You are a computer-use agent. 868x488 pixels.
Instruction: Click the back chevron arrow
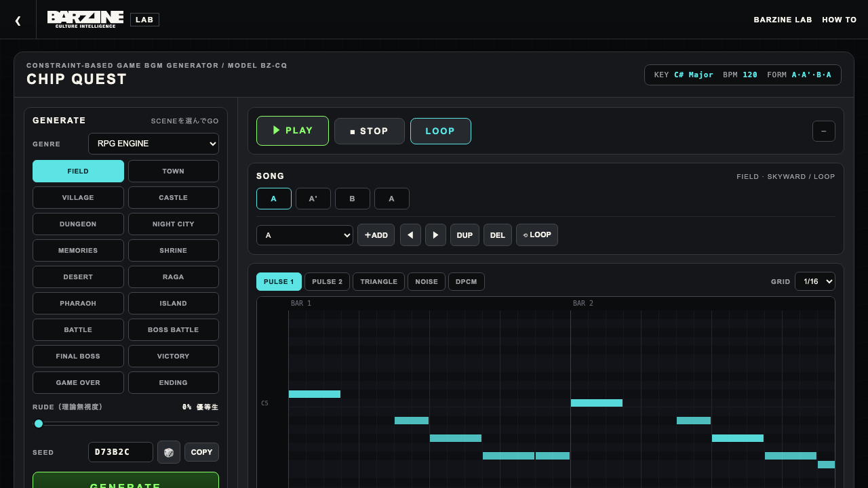click(x=18, y=20)
